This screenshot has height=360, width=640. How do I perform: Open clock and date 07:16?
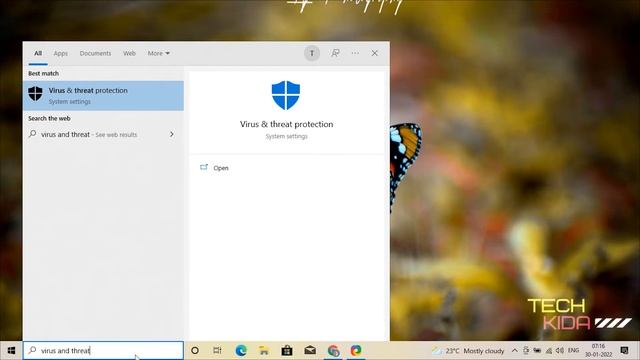[598, 350]
